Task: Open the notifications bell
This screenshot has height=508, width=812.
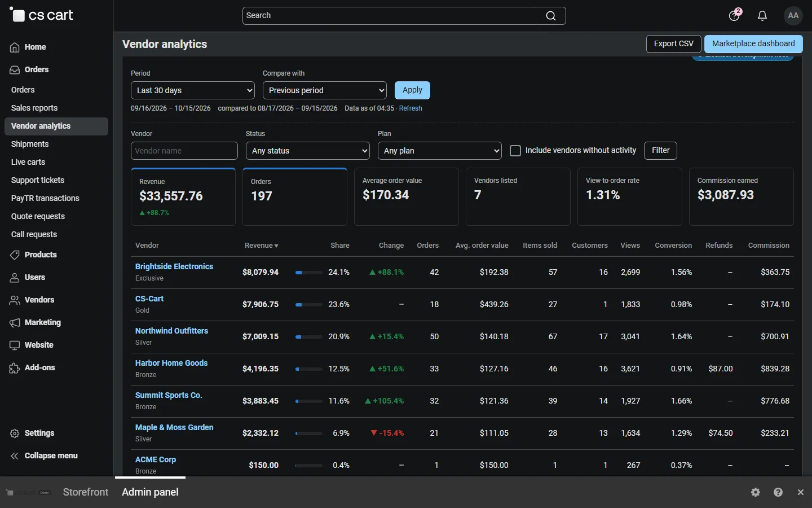Action: coord(762,16)
